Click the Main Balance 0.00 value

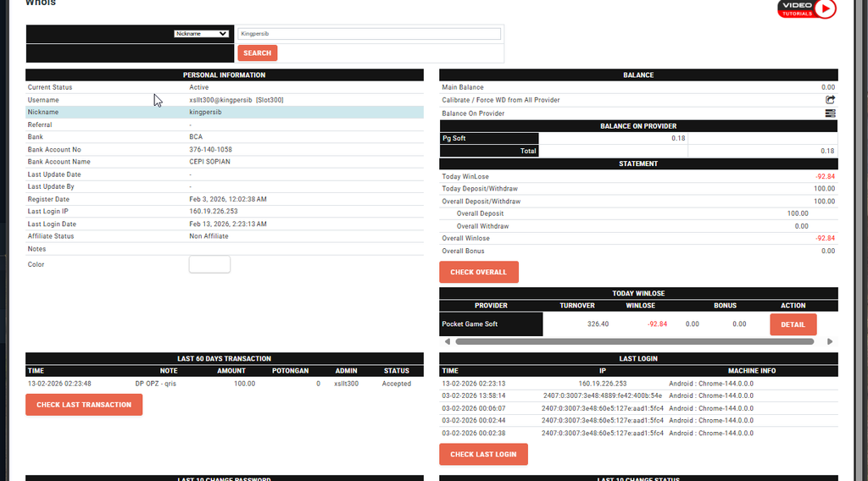(x=828, y=87)
